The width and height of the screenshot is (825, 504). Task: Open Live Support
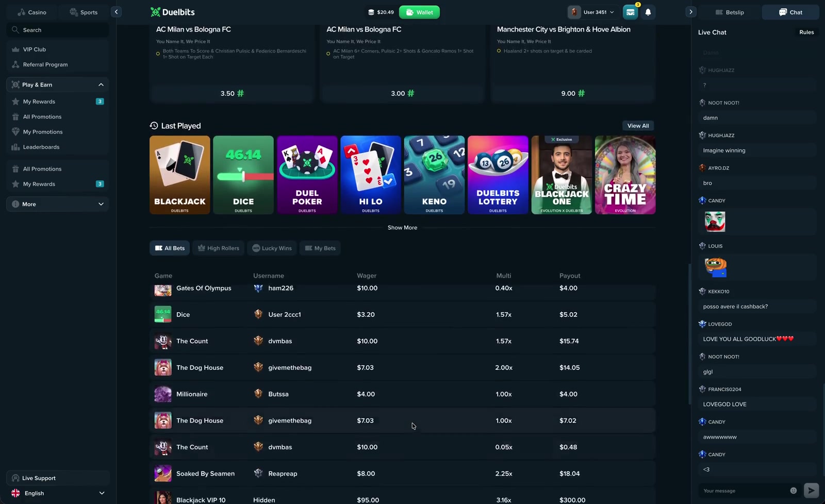[57, 478]
